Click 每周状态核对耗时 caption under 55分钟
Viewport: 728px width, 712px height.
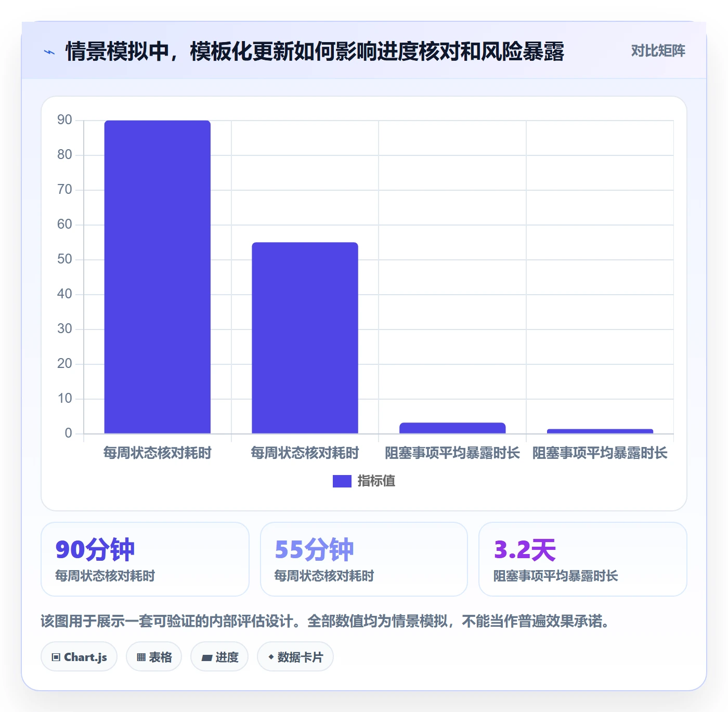(324, 576)
